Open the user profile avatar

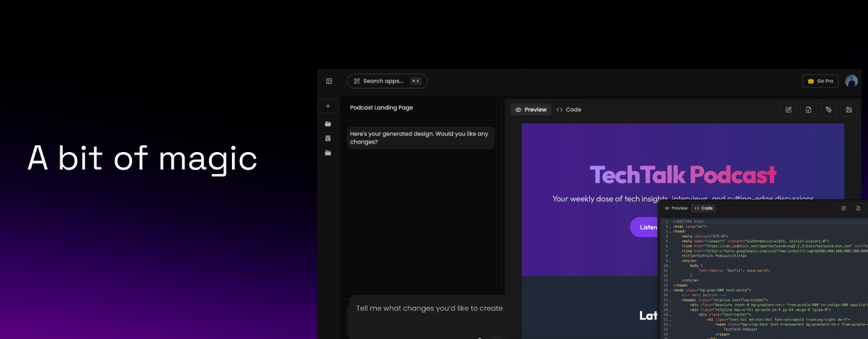coord(851,81)
